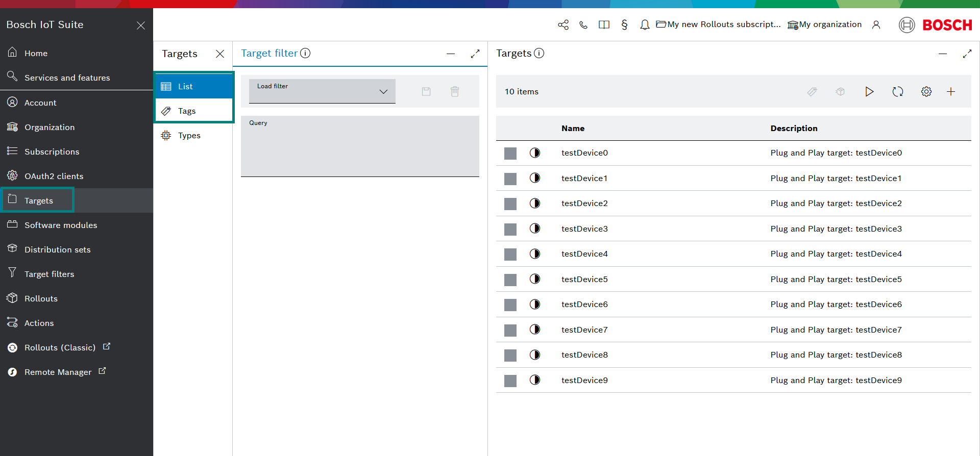Collapse the Targets panel with minimize dash
This screenshot has height=456, width=980.
tap(942, 54)
